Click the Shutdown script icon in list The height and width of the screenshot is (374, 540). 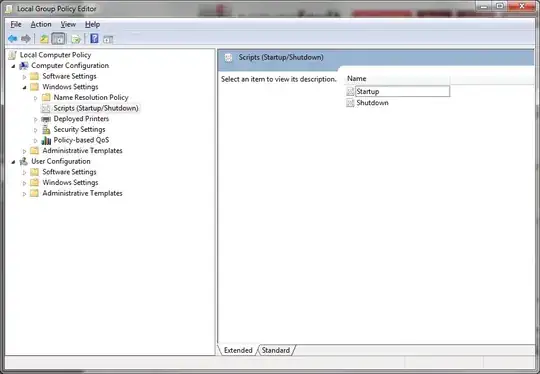tap(350, 103)
